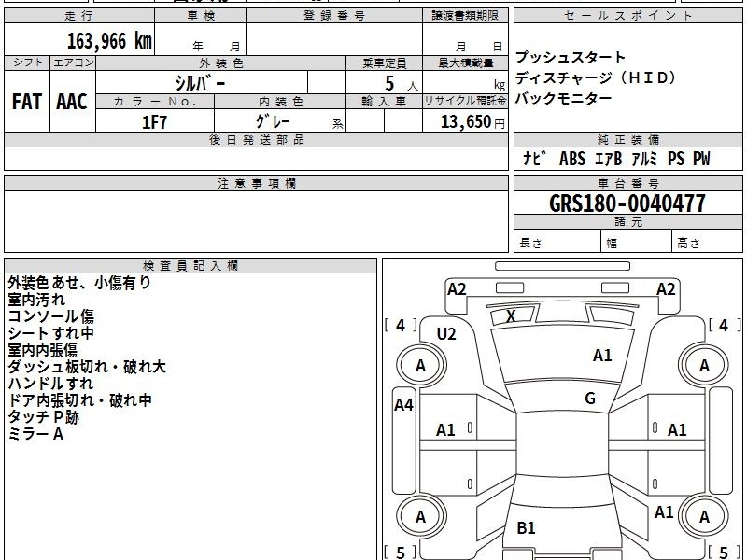
Task: Click the AAC air conditioner value
Action: [x=73, y=102]
